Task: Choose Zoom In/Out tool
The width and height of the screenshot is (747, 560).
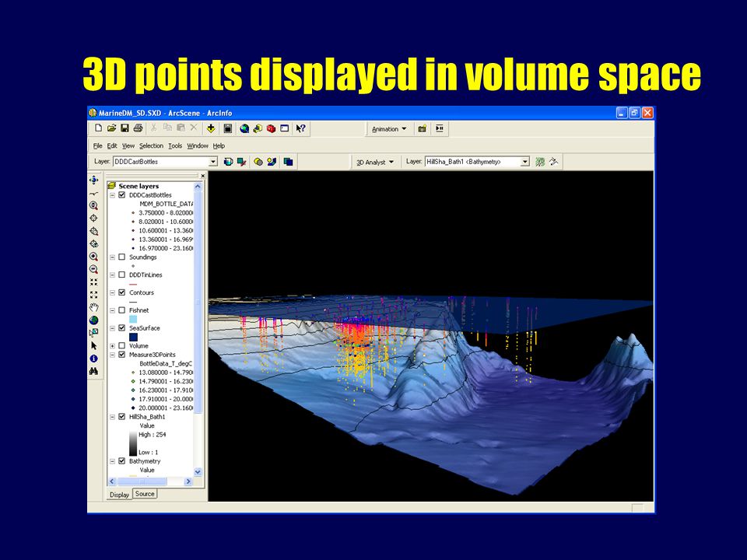Action: (94, 205)
